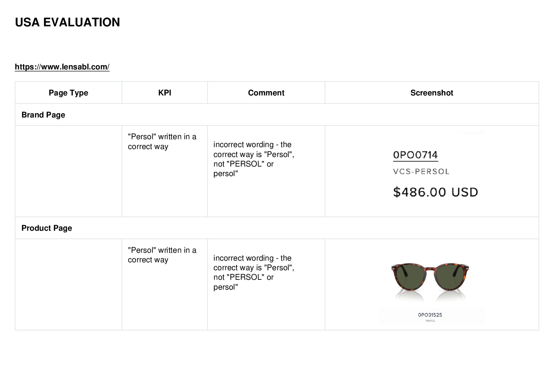Click the 0PO0714 product link
The width and height of the screenshot is (554, 392).
pyautogui.click(x=415, y=155)
